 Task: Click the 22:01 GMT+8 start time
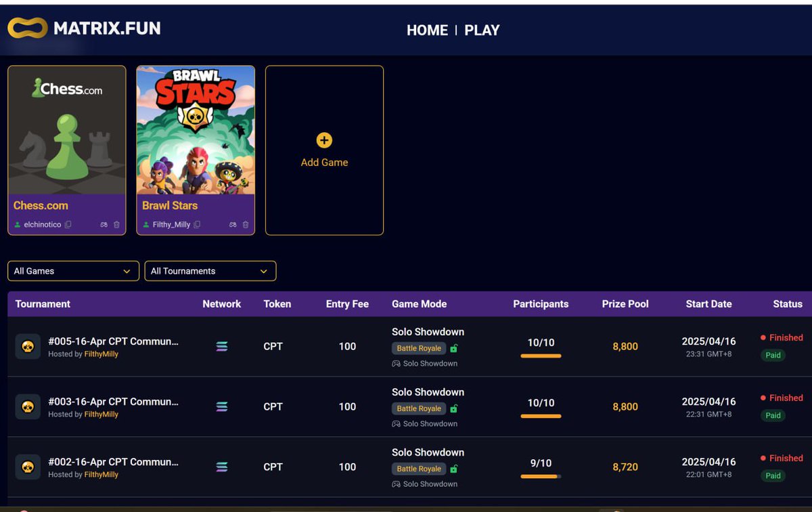708,474
